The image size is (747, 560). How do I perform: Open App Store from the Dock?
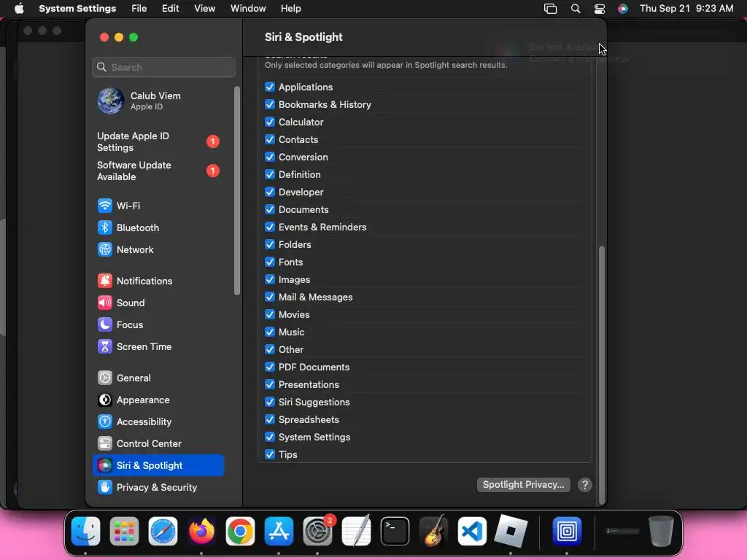tap(279, 531)
